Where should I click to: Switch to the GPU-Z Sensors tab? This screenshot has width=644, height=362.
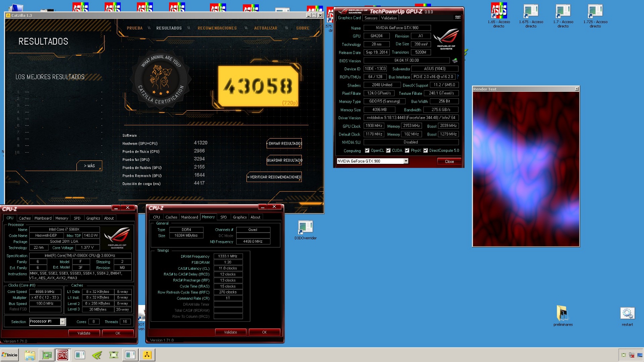pos(371,18)
